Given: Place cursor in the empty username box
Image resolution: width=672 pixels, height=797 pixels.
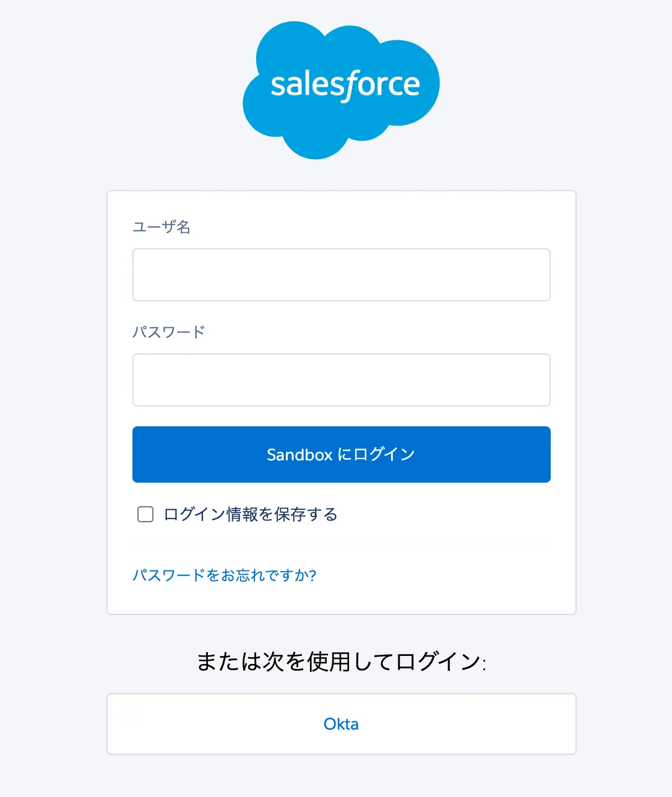Looking at the screenshot, I should pos(341,275).
